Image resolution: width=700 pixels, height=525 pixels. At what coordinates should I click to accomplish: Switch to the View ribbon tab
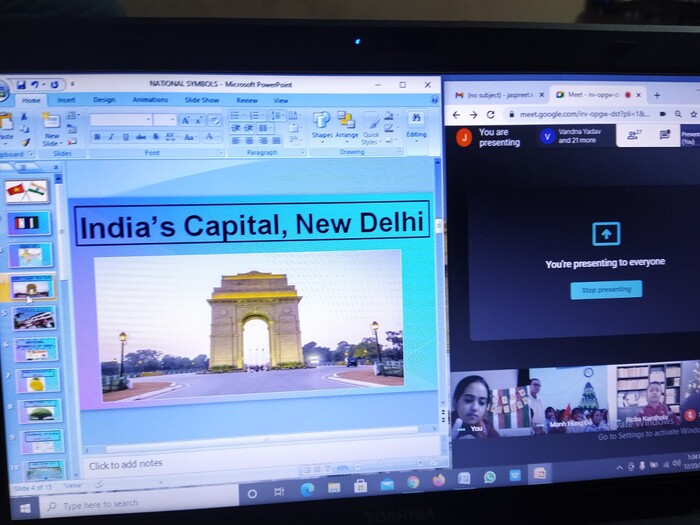[x=280, y=100]
